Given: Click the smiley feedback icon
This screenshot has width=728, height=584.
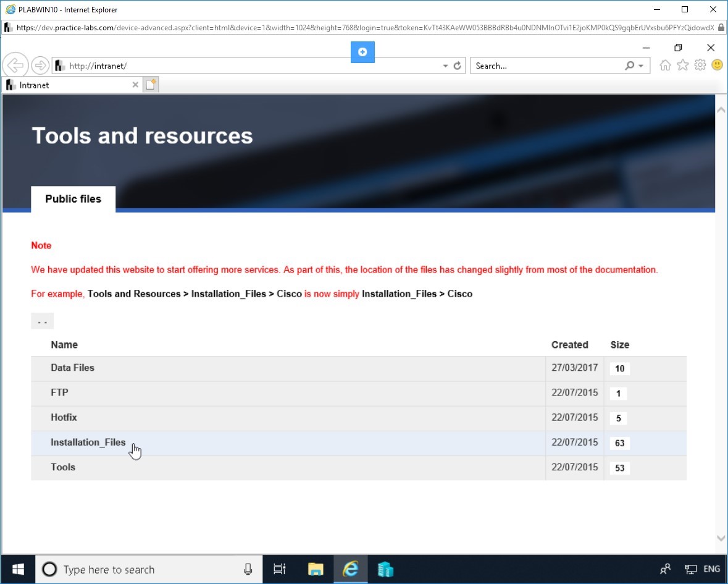Looking at the screenshot, I should [718, 65].
